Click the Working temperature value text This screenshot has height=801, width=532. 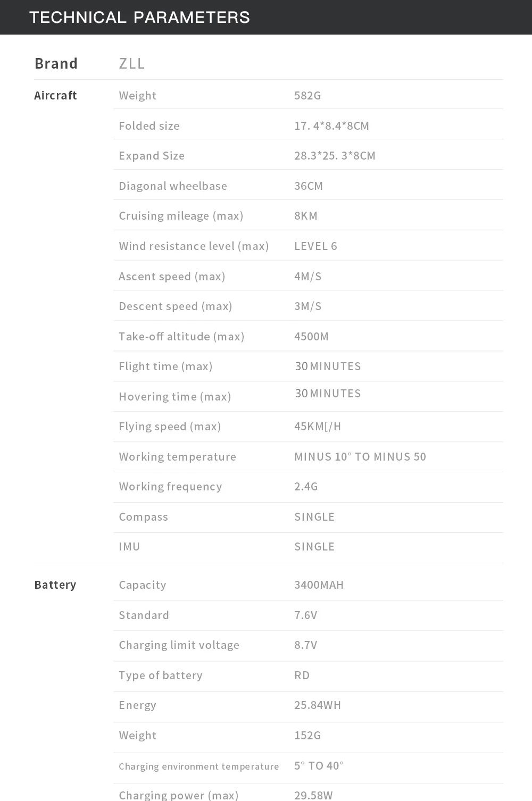[x=360, y=457]
